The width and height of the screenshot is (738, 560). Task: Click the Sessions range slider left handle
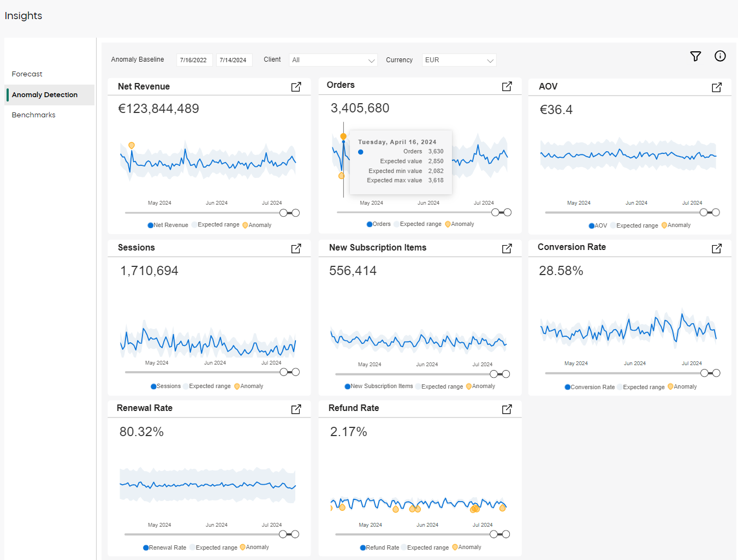click(283, 372)
